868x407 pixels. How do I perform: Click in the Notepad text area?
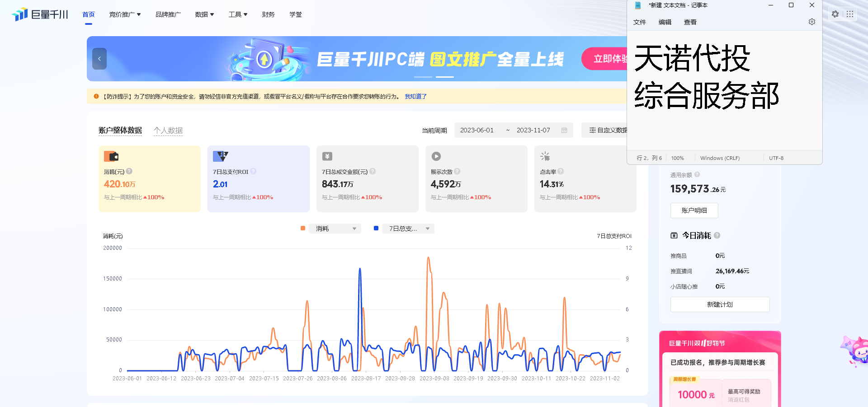click(x=725, y=90)
